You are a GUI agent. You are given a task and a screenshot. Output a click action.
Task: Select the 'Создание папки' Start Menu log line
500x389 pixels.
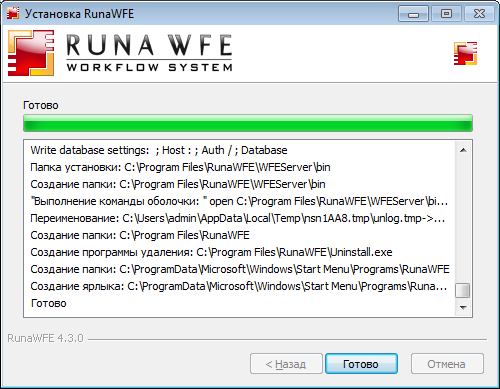pyautogui.click(x=240, y=269)
